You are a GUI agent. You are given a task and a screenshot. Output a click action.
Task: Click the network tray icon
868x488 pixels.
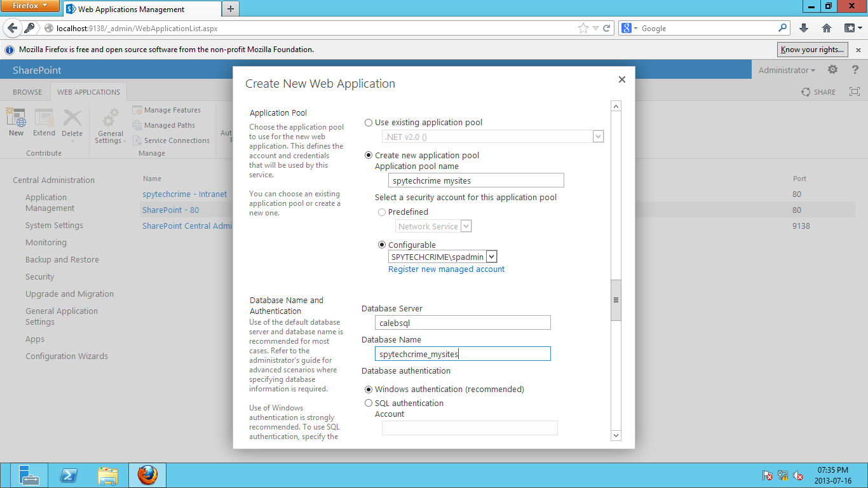point(783,475)
